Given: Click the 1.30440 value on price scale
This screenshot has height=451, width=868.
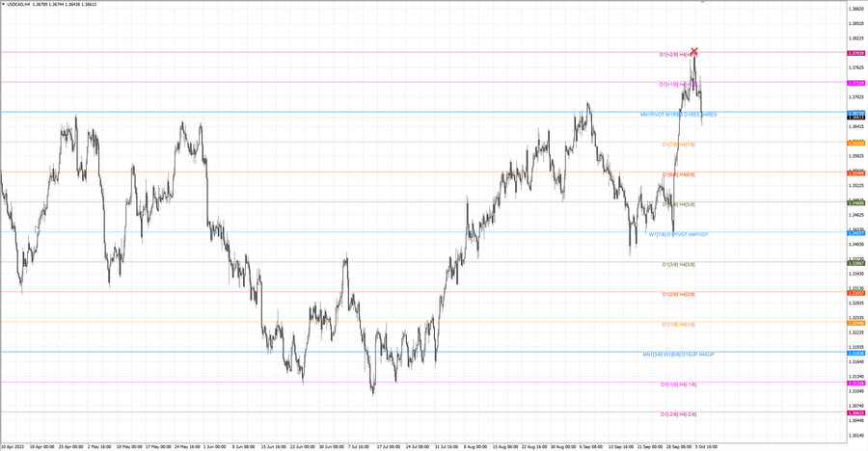Looking at the screenshot, I should pos(857,420).
